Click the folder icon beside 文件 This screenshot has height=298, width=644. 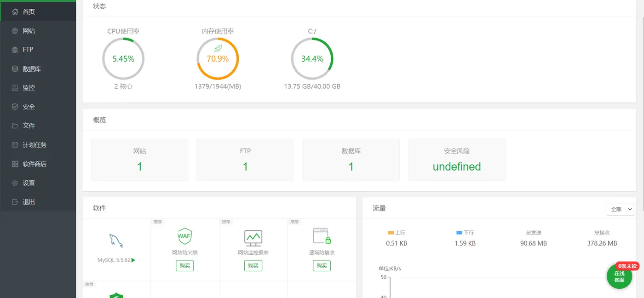point(15,126)
